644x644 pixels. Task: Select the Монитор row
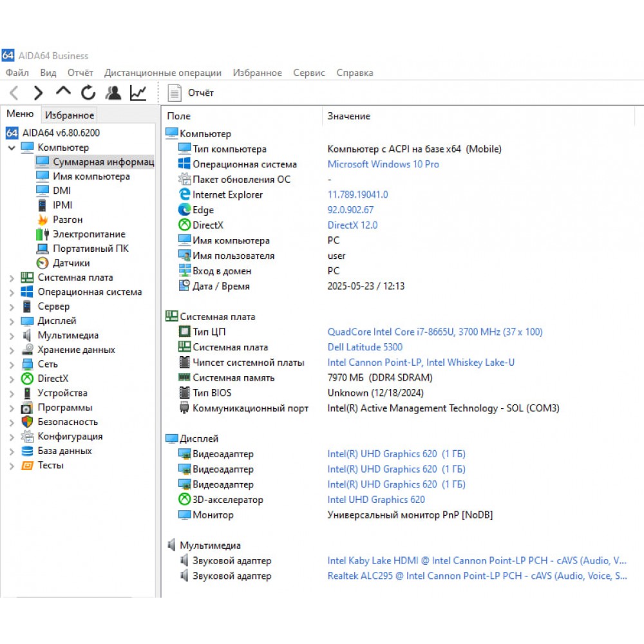[335, 515]
